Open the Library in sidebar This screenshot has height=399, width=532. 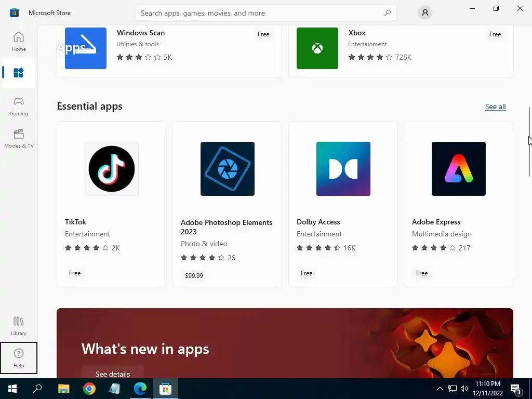(x=19, y=326)
